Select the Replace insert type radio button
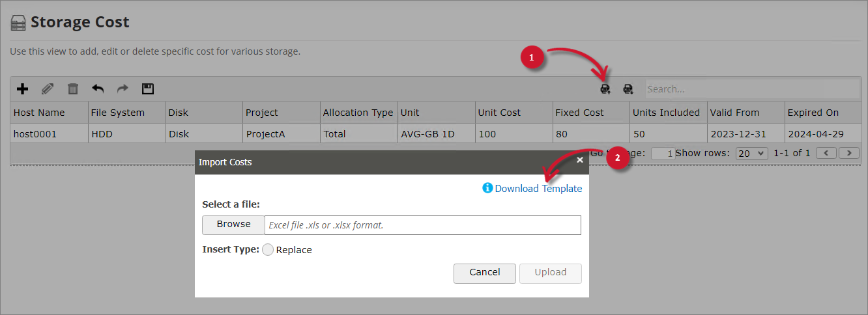 click(268, 250)
